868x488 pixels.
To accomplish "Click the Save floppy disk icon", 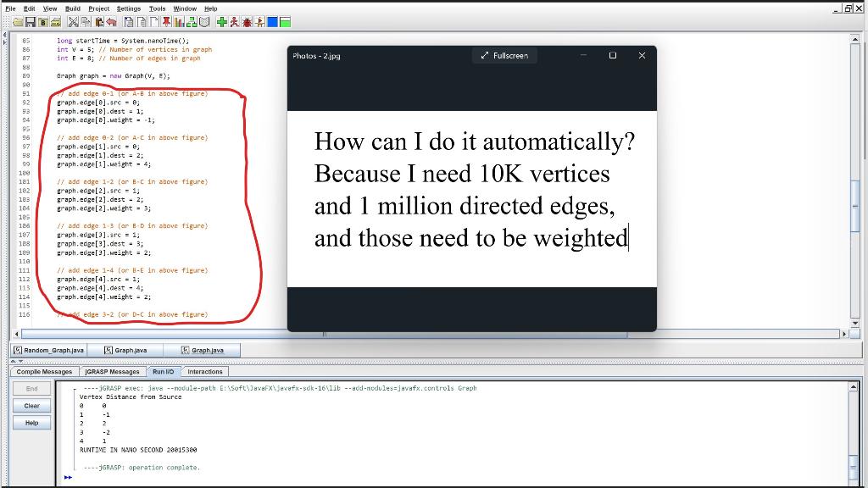I will tap(31, 22).
